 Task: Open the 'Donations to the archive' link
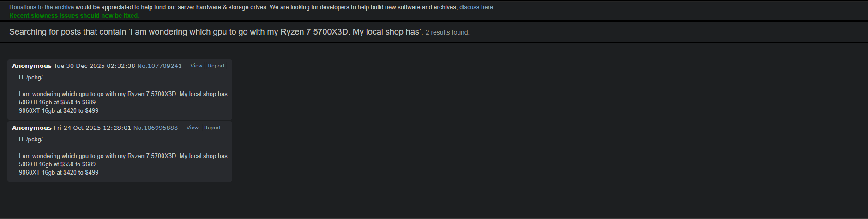pos(42,7)
